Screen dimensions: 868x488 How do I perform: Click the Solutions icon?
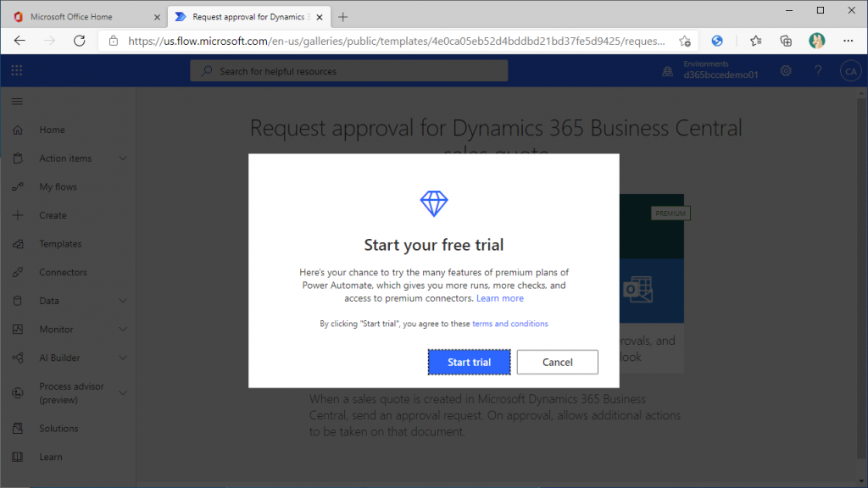click(18, 428)
